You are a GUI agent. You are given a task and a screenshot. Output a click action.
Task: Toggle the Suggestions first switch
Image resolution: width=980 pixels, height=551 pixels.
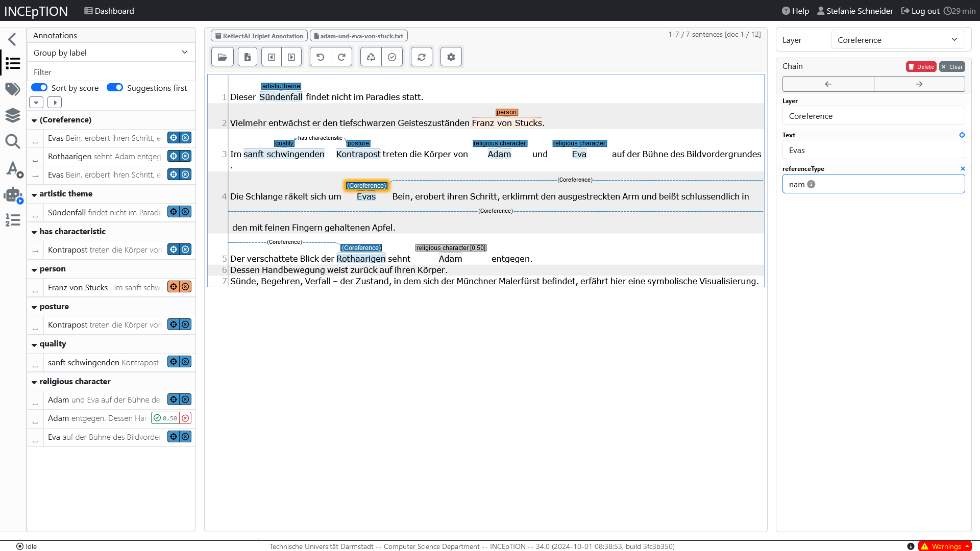pos(115,88)
